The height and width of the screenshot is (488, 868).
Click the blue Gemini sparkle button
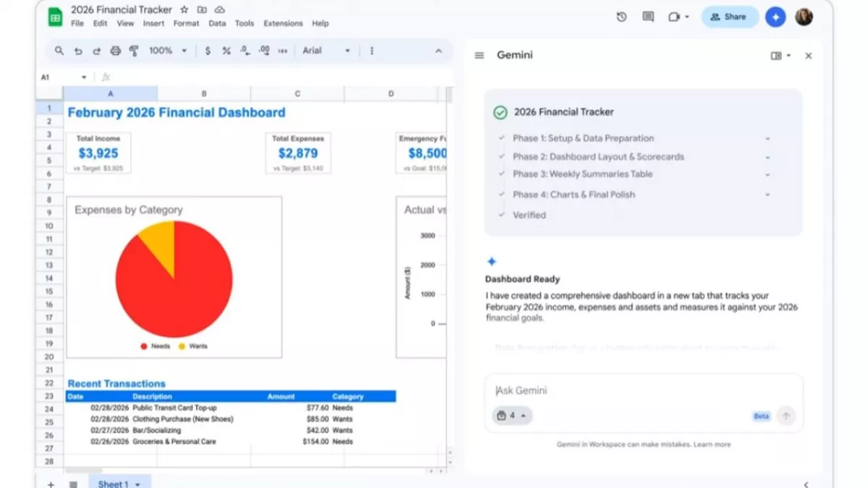(x=775, y=17)
